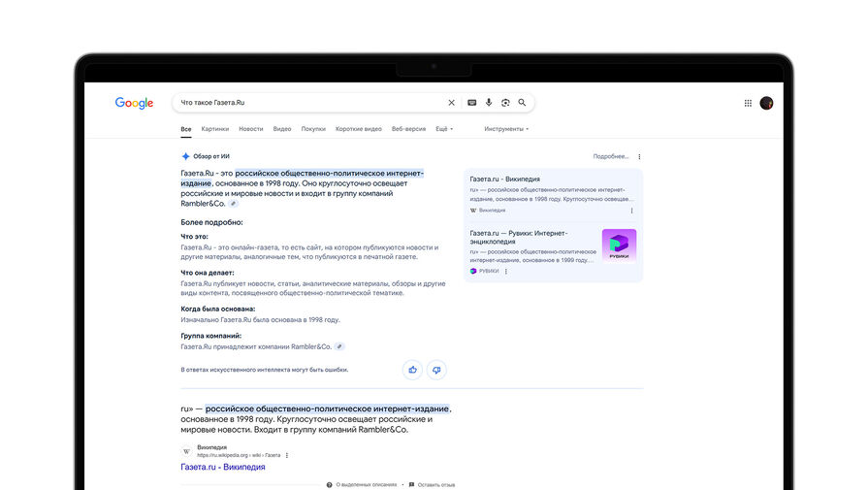Open source link chip after Rambler&Co. summary
This screenshot has height=490, width=868.
[x=233, y=204]
